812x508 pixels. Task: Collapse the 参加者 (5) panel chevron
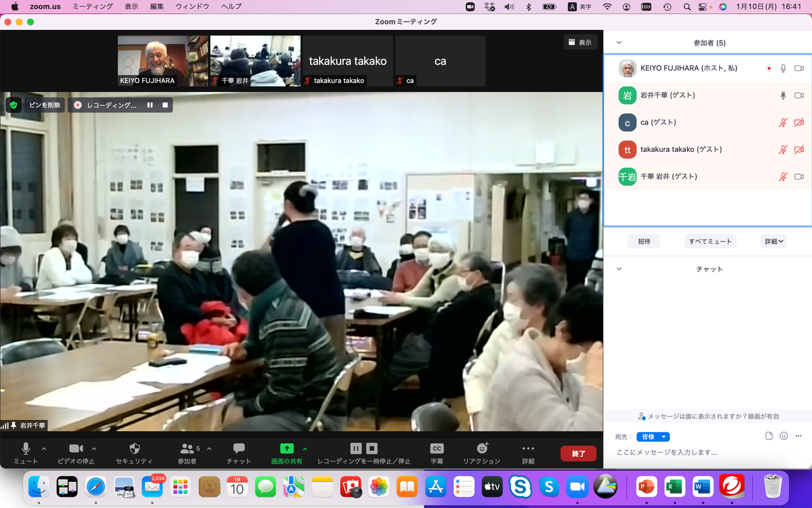point(619,43)
